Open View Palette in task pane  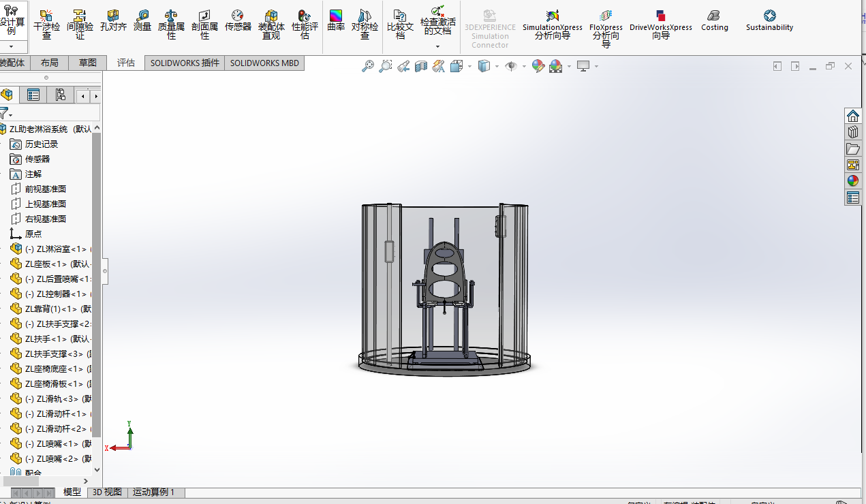[x=853, y=165]
